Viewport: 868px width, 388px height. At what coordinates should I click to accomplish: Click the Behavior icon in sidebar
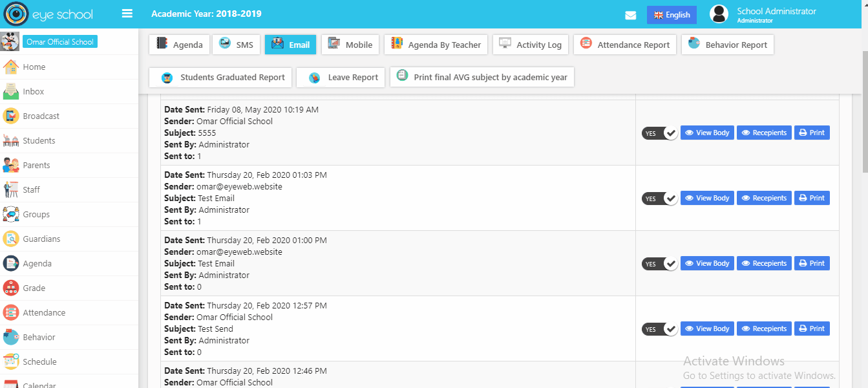pos(10,337)
